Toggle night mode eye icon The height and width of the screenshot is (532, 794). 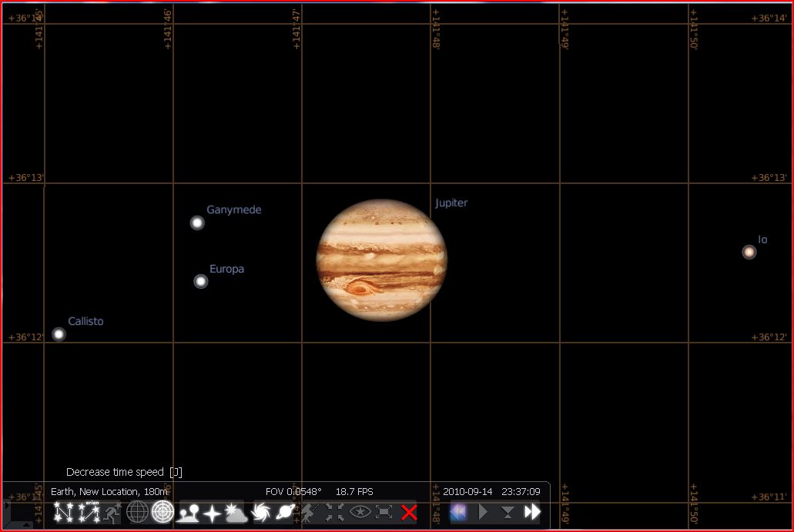coord(360,512)
